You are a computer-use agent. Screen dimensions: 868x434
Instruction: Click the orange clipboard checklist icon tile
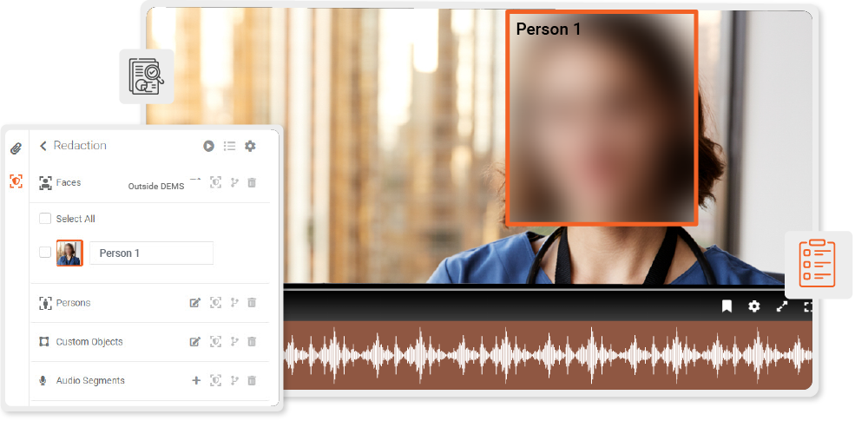(819, 264)
